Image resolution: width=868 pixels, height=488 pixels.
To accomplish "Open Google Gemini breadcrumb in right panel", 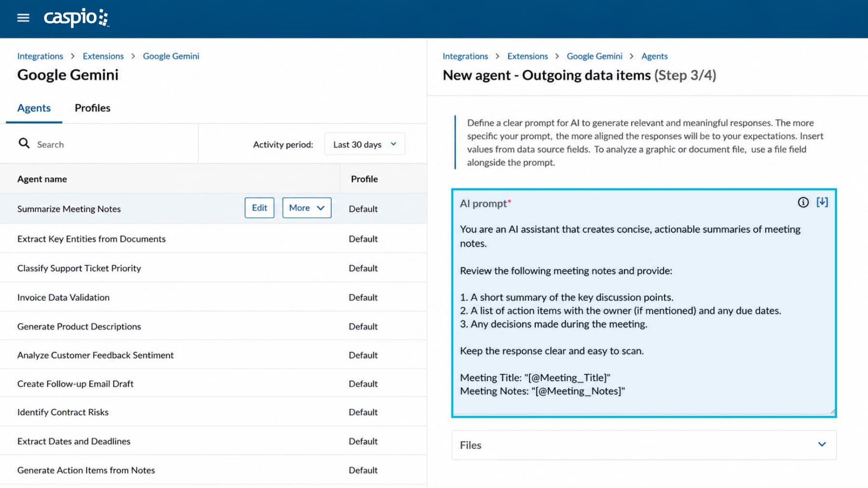I will point(595,56).
